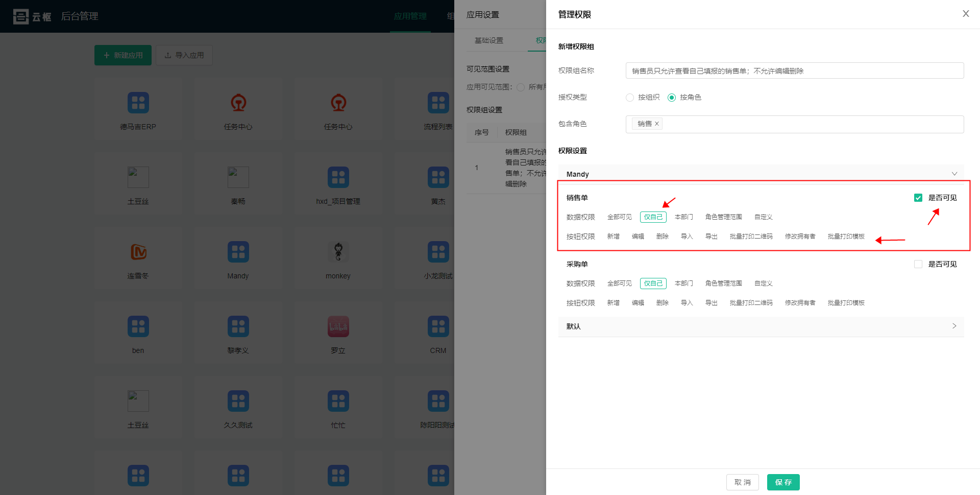Select 按角色 authorization type

(x=672, y=98)
